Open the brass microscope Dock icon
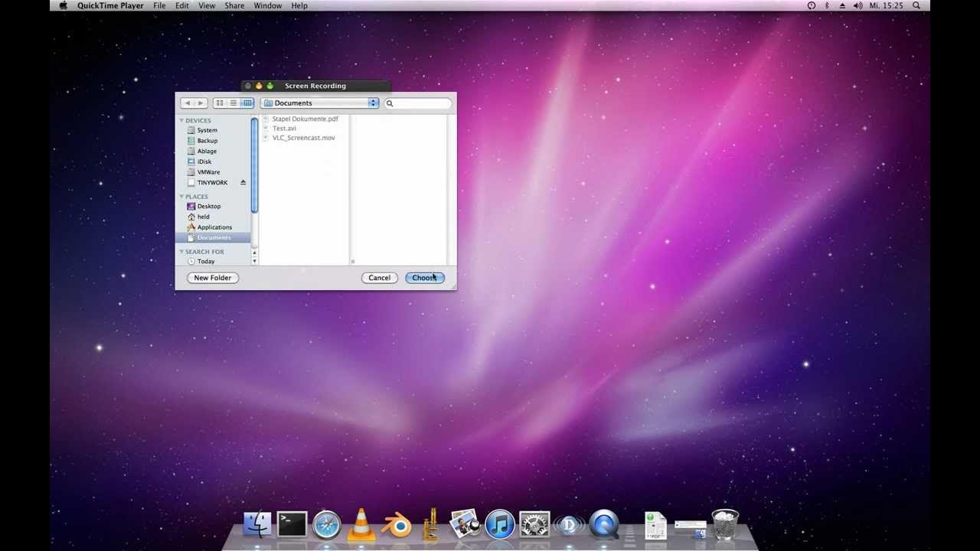 (431, 524)
